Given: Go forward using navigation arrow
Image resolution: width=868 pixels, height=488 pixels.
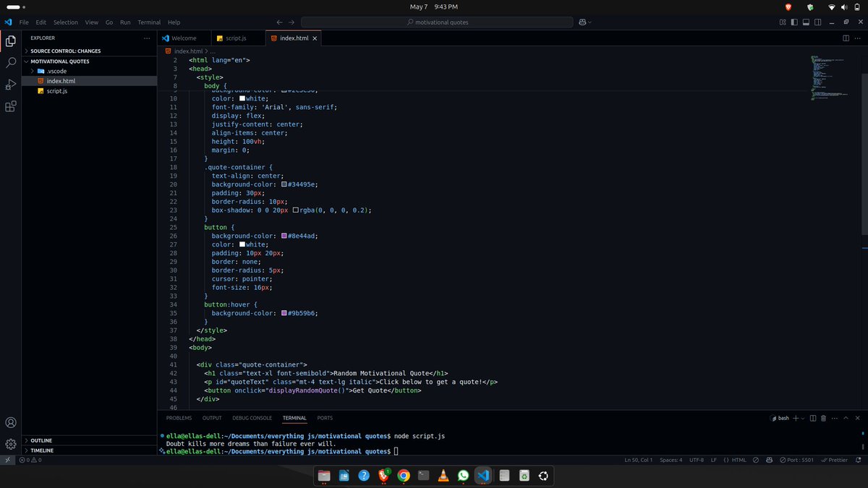Looking at the screenshot, I should pyautogui.click(x=292, y=22).
